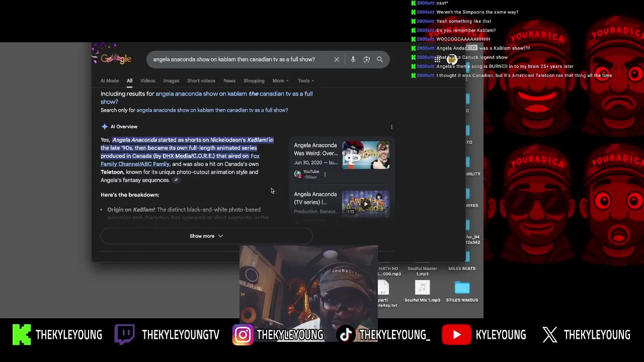Image resolution: width=644 pixels, height=362 pixels.
Task: Select the All results tab
Action: (129, 80)
